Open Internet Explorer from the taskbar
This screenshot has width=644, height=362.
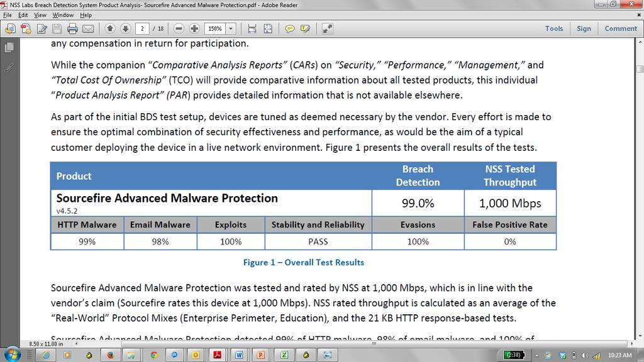coord(45,355)
